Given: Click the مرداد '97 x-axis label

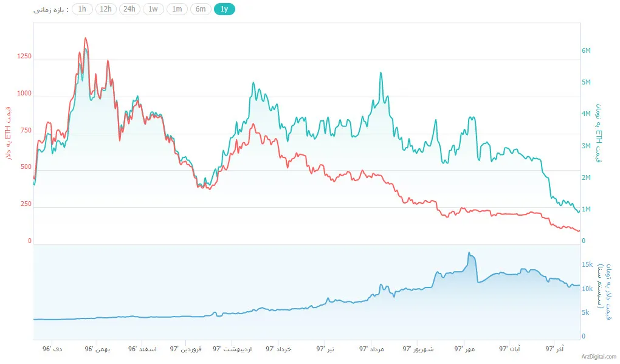Looking at the screenshot, I should 373,349.
